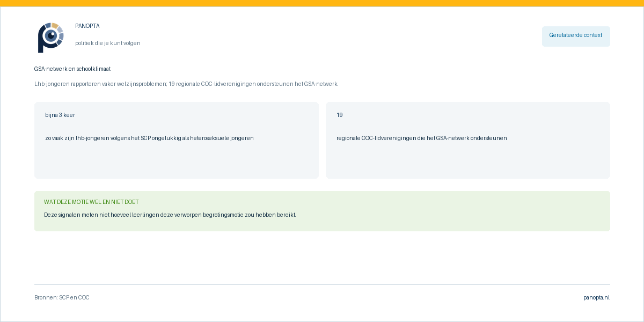Click the footer divider line
Screen dimensions: 644x322
(x=322, y=284)
